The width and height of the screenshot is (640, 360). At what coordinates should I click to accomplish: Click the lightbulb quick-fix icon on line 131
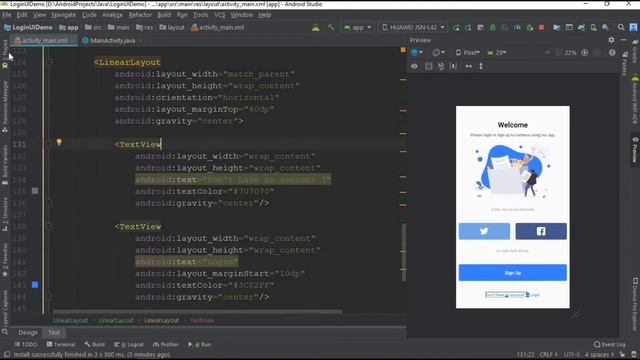point(59,142)
